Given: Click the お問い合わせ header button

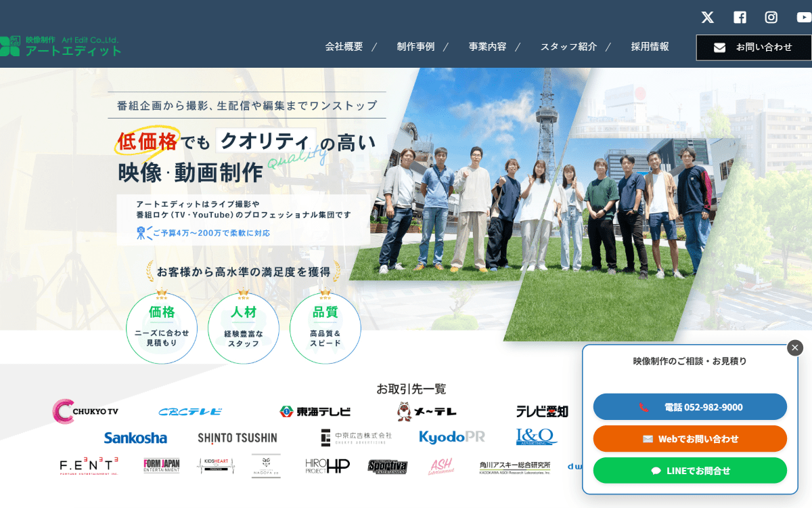Looking at the screenshot, I should point(754,47).
